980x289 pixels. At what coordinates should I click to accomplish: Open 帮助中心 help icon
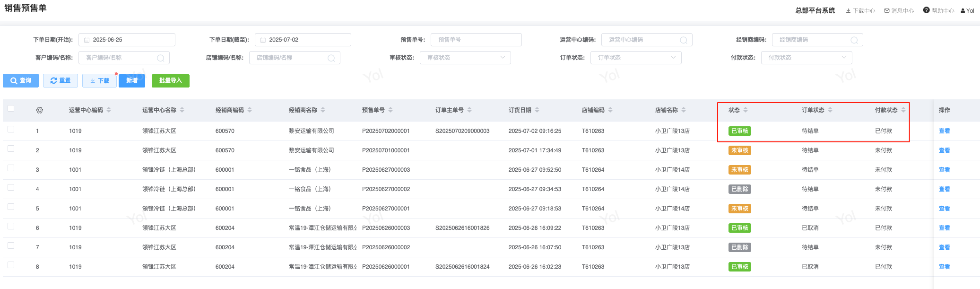click(926, 10)
